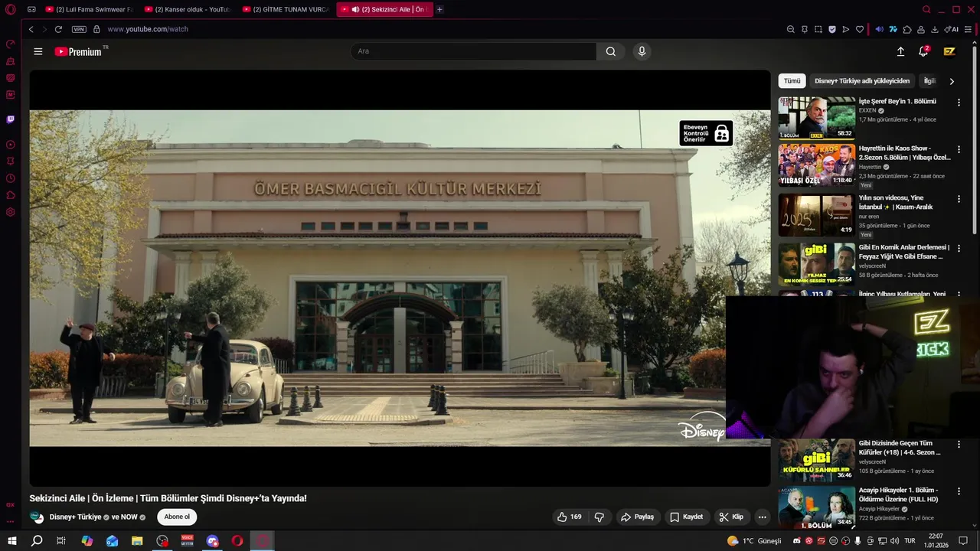Open Windows taskbar search

37,540
